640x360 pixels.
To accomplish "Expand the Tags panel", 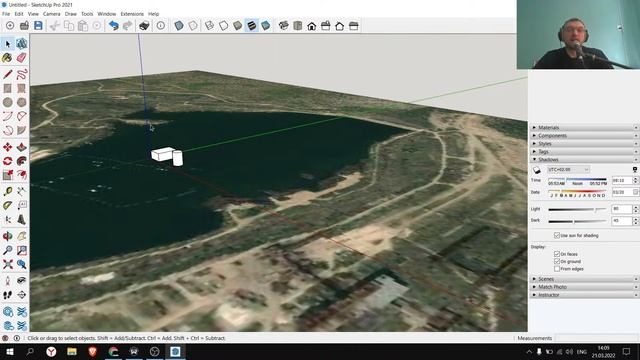I will point(584,151).
